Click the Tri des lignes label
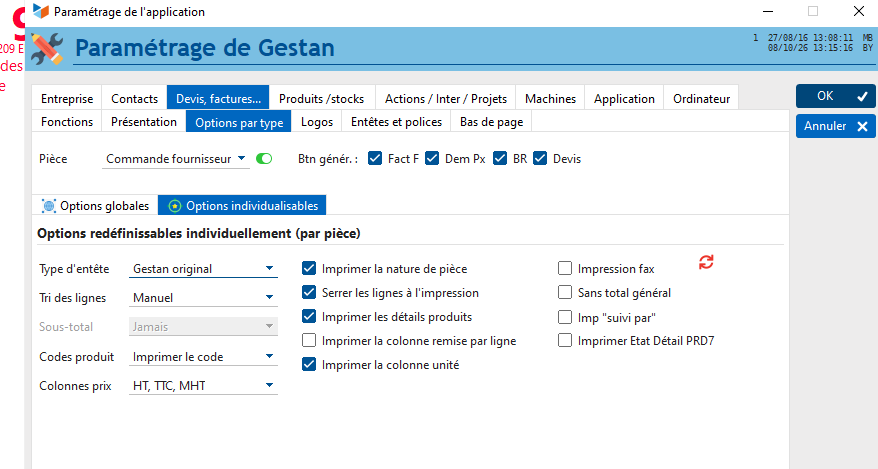 coord(72,298)
